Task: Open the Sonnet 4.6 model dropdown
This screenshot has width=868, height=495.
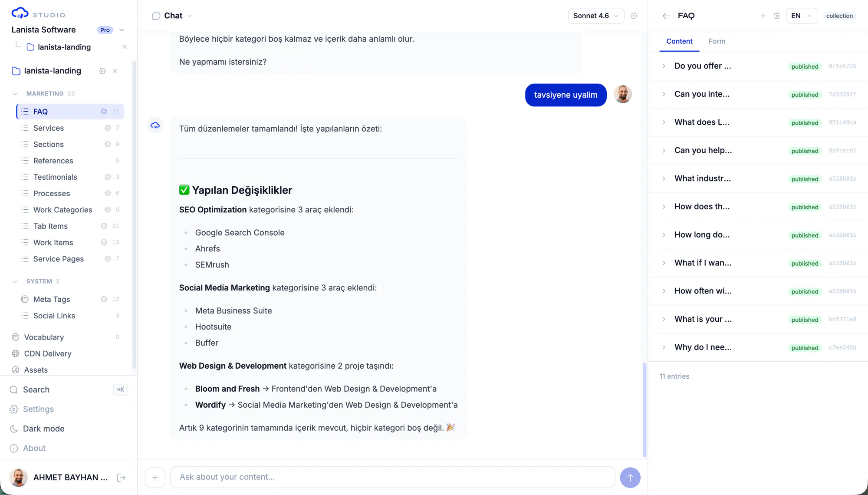Action: pyautogui.click(x=596, y=16)
